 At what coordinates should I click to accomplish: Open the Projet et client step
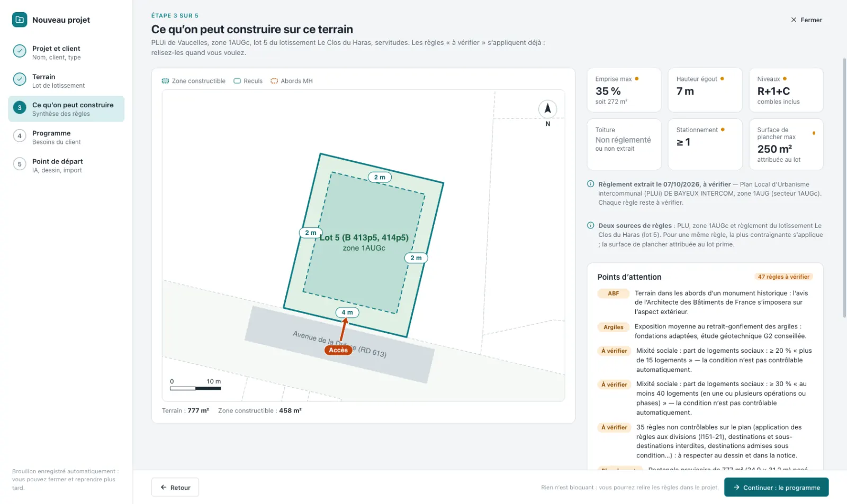coord(66,52)
